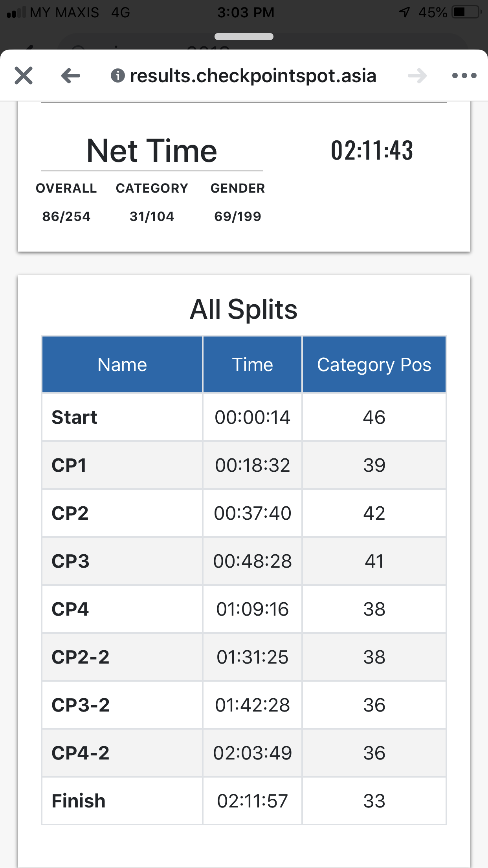Tap the site info icon beside URL
Image resolution: width=488 pixels, height=868 pixels.
point(118,75)
